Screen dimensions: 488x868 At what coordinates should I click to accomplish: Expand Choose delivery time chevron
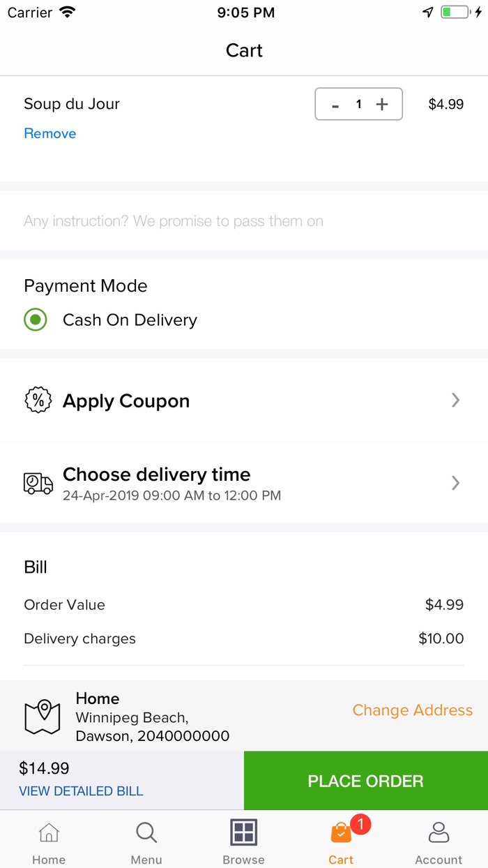[x=455, y=483]
